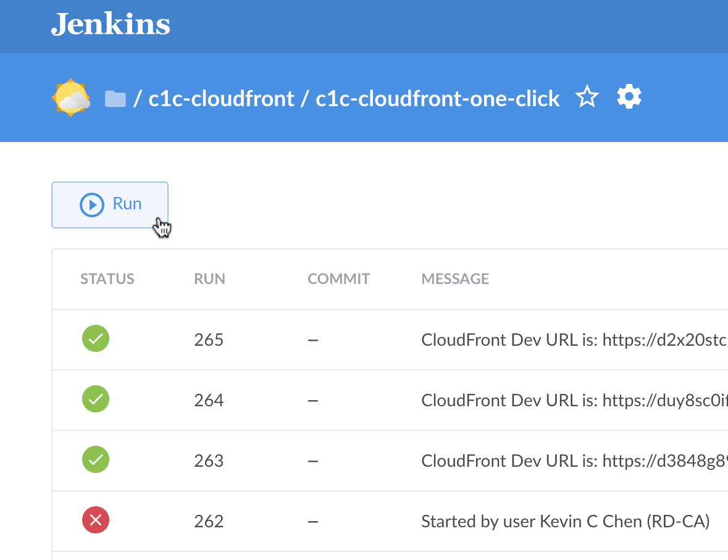Viewport: 728px width, 560px height.
Task: Click run 265 CloudFront Dev URL message
Action: click(574, 340)
